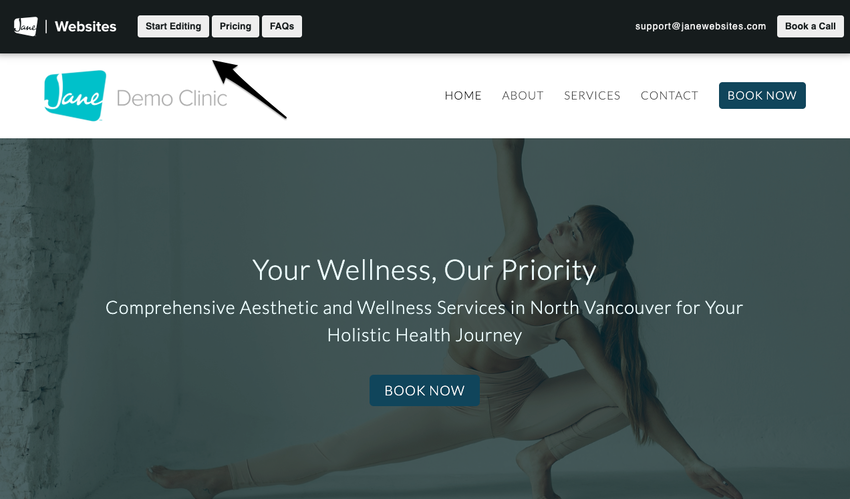View the FAQs button
Viewport: 850px width, 499px height.
[x=282, y=26]
